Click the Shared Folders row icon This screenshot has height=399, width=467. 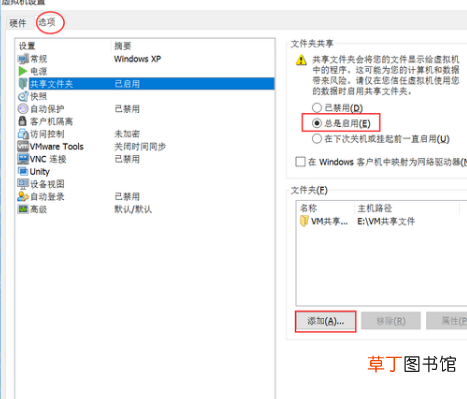click(23, 84)
